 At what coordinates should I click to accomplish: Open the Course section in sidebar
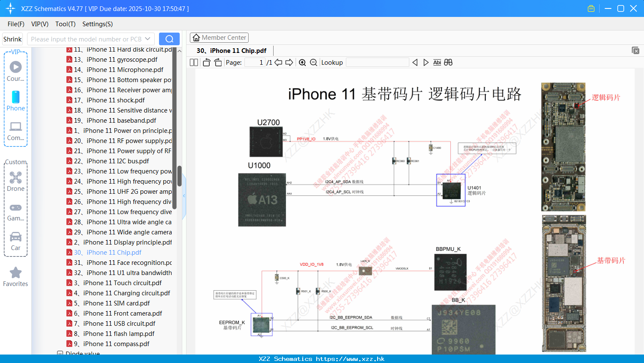16,71
